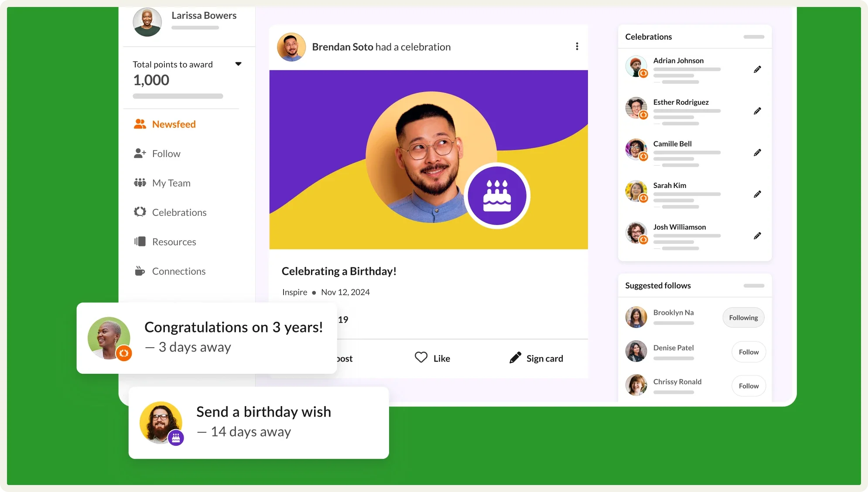Click points progress bar under 1,000
The height and width of the screenshot is (492, 868).
[x=178, y=96]
